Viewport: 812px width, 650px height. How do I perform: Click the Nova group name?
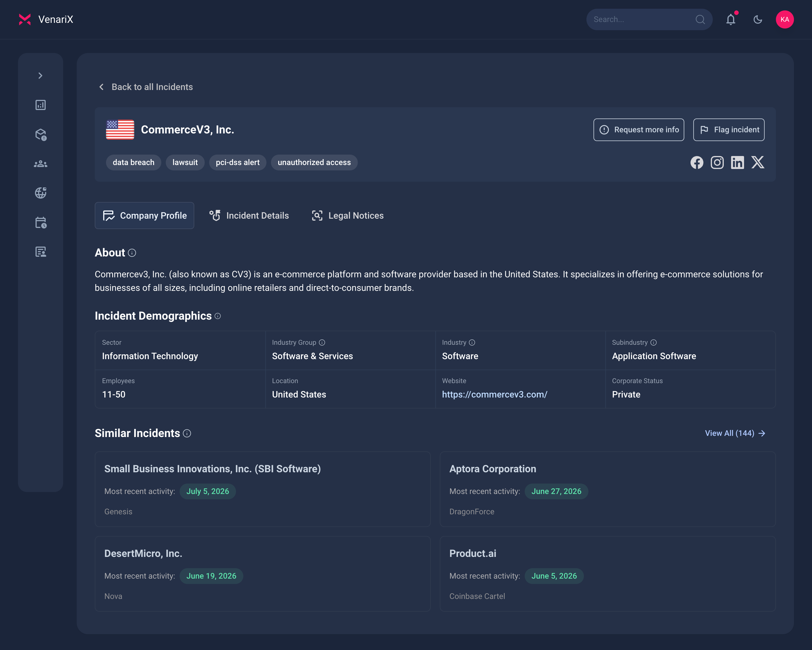[113, 596]
